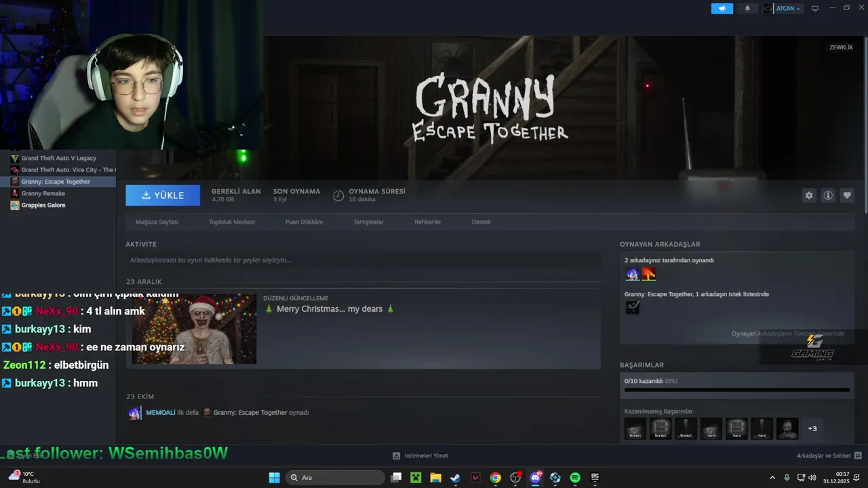This screenshot has width=868, height=488.
Task: Show +3 more achievements
Action: point(812,428)
